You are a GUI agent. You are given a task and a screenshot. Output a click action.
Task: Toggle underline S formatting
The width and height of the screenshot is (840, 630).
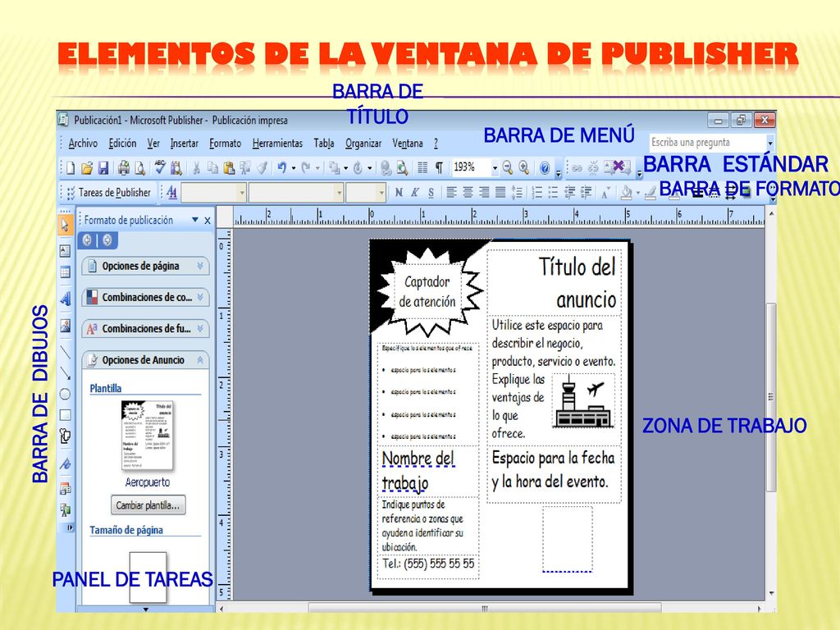click(431, 192)
